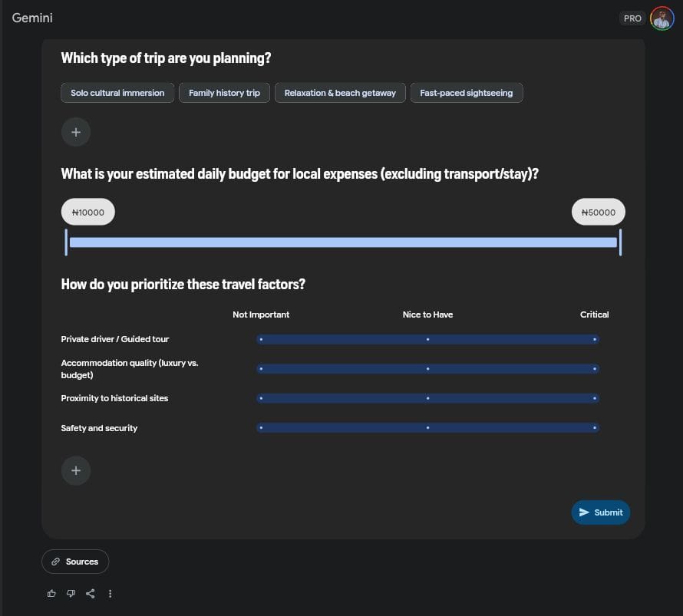The image size is (683, 616).
Task: Click the plus button under trip type options
Action: (76, 132)
